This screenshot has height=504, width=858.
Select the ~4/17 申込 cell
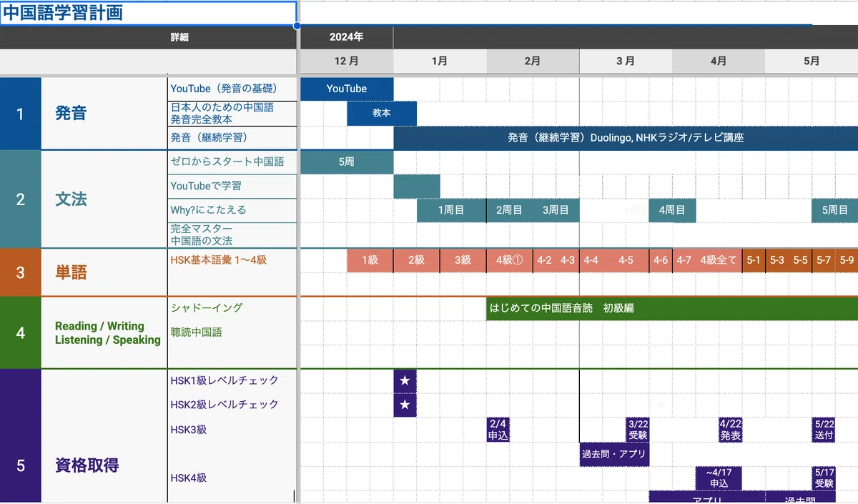pos(719,478)
